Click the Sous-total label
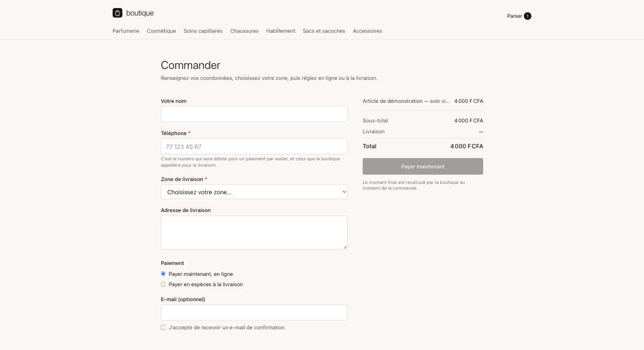Screen dimensions: 644x350 click(x=375, y=121)
